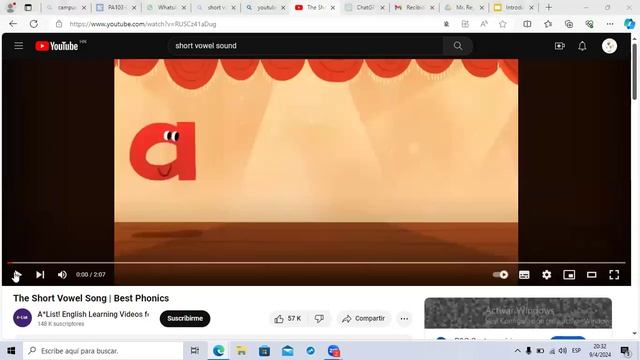Image resolution: width=640 pixels, height=360 pixels.
Task: Open the account avatar menu
Action: tap(609, 46)
